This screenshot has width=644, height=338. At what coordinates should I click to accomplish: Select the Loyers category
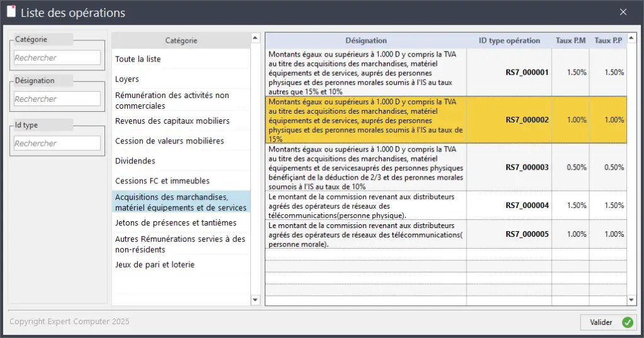point(127,79)
